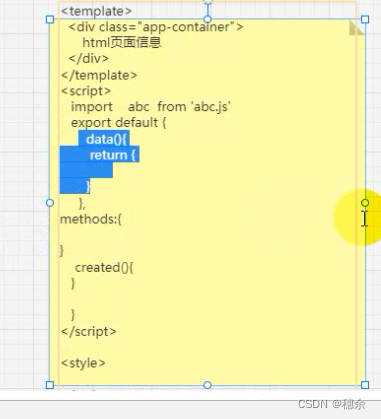The image size is (381, 419).
Task: Click the highlighted 'return {' text
Action: click(x=112, y=155)
